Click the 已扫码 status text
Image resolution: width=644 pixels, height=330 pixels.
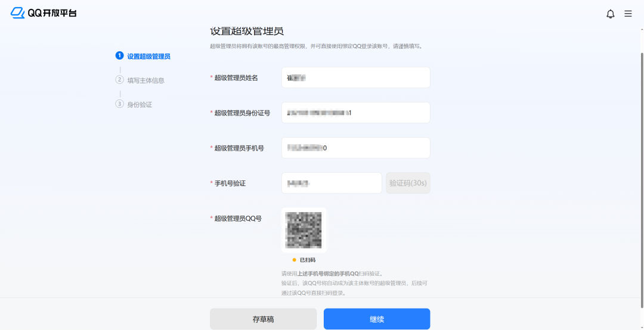point(308,260)
